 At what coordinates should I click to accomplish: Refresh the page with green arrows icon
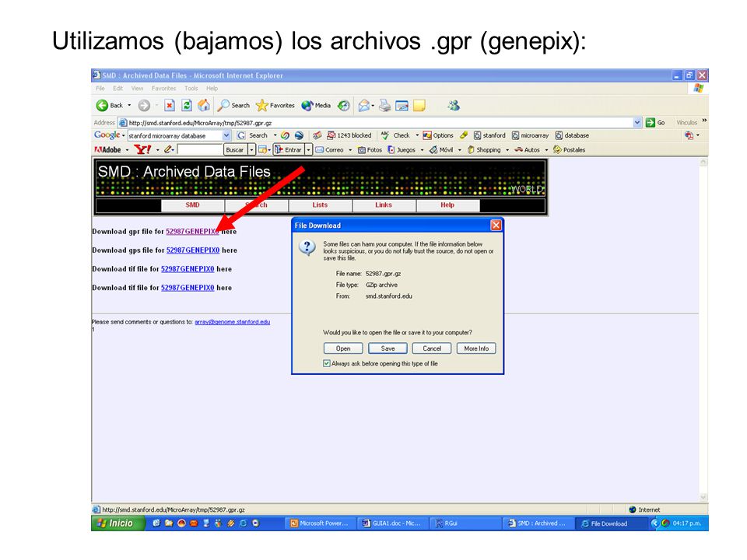click(x=187, y=106)
